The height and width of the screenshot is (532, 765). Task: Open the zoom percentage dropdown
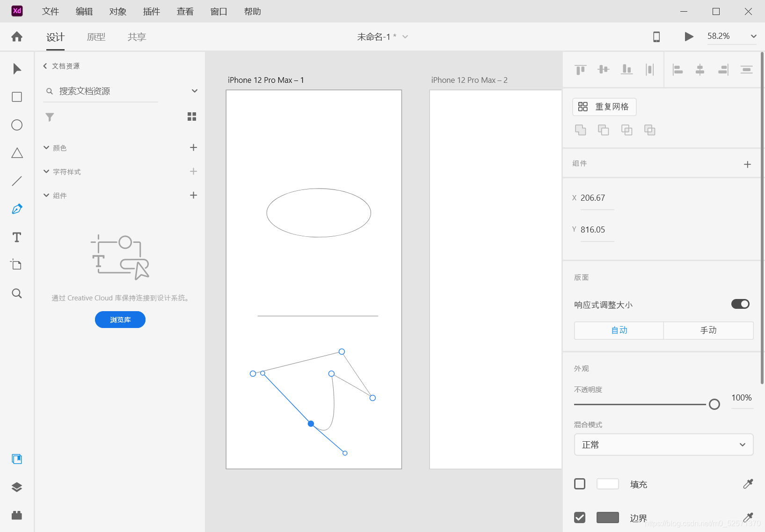pos(753,36)
